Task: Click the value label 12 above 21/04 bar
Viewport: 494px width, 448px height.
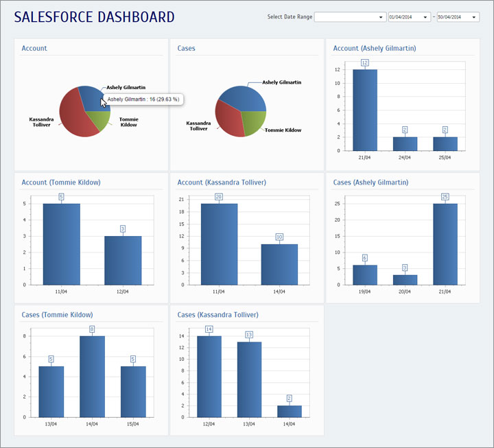Action: pos(365,62)
